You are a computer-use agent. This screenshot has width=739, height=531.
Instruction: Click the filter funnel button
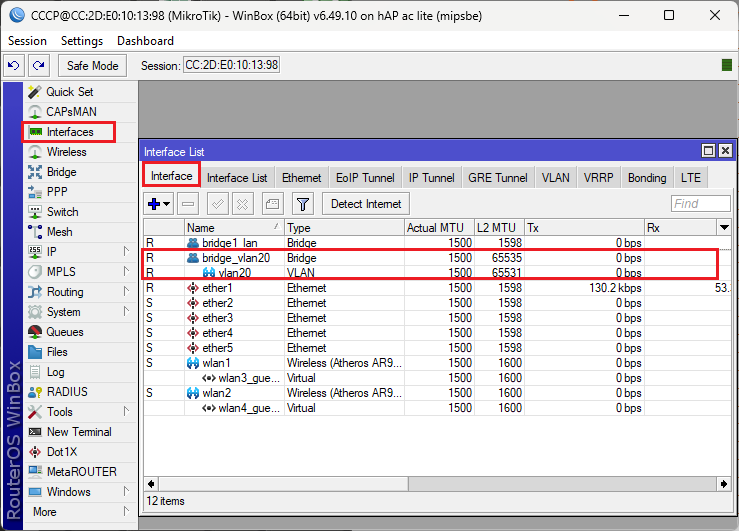303,204
